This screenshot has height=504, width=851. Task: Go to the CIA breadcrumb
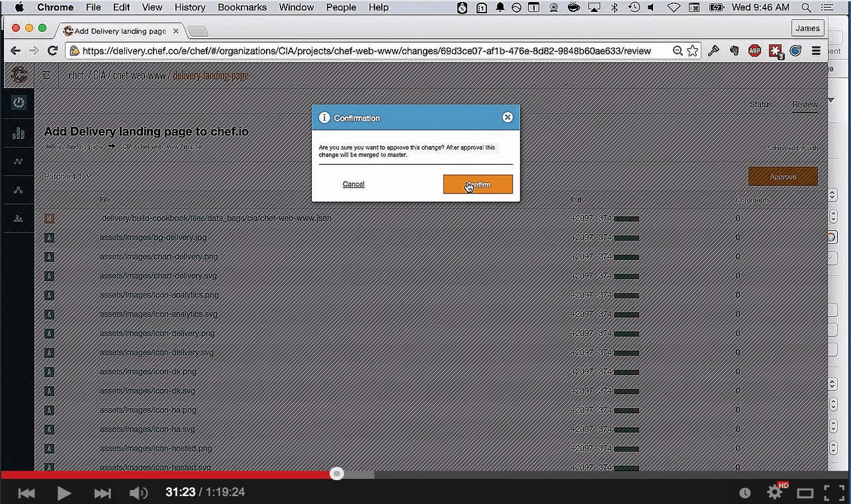(x=99, y=75)
